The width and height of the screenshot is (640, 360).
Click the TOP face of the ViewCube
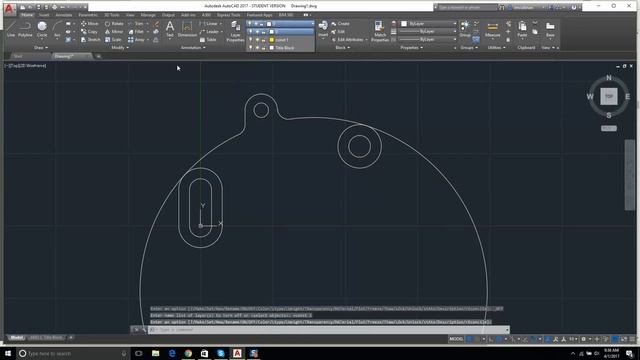pyautogui.click(x=609, y=97)
